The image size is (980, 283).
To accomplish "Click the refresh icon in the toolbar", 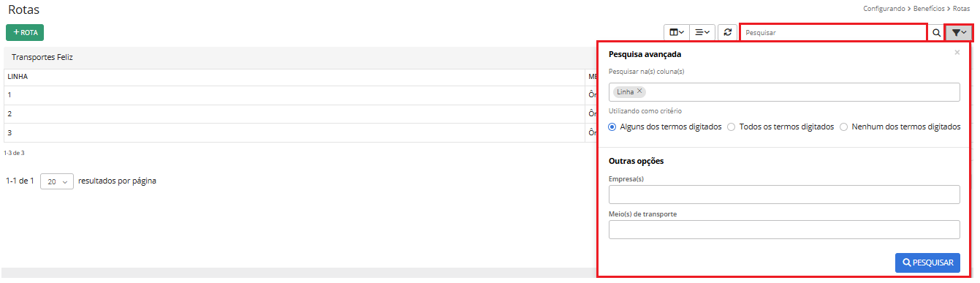I will tap(727, 33).
